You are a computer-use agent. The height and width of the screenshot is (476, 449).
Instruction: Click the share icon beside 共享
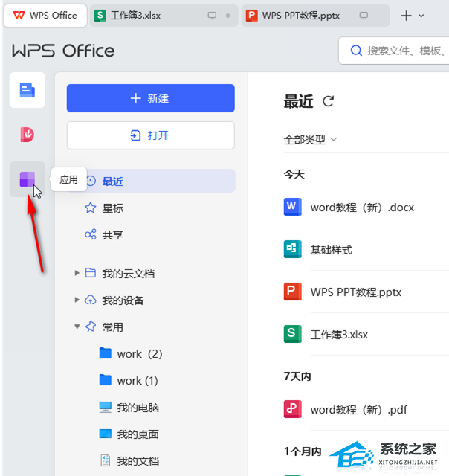point(91,234)
